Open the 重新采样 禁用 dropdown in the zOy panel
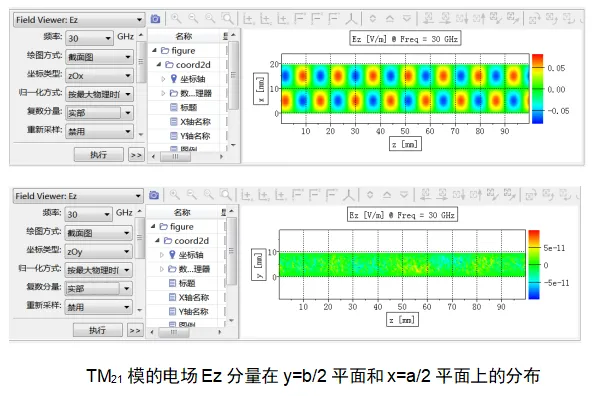Viewport: 607px width, 396px height. [x=98, y=307]
